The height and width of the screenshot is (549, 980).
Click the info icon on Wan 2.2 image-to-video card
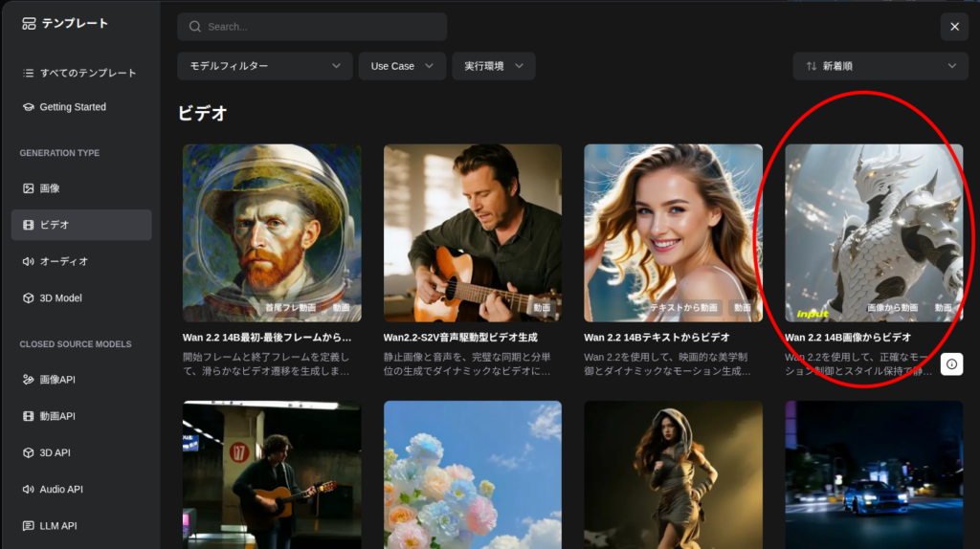point(951,363)
